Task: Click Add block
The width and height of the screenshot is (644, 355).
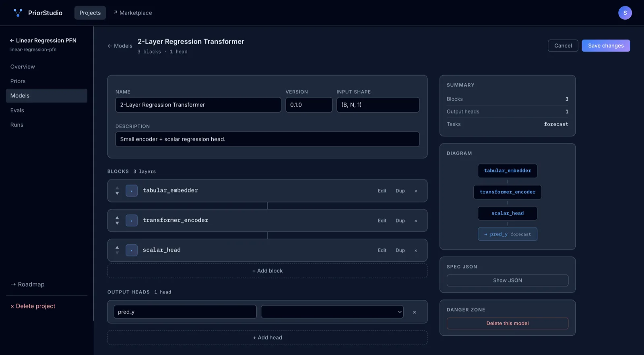Action: tap(267, 271)
